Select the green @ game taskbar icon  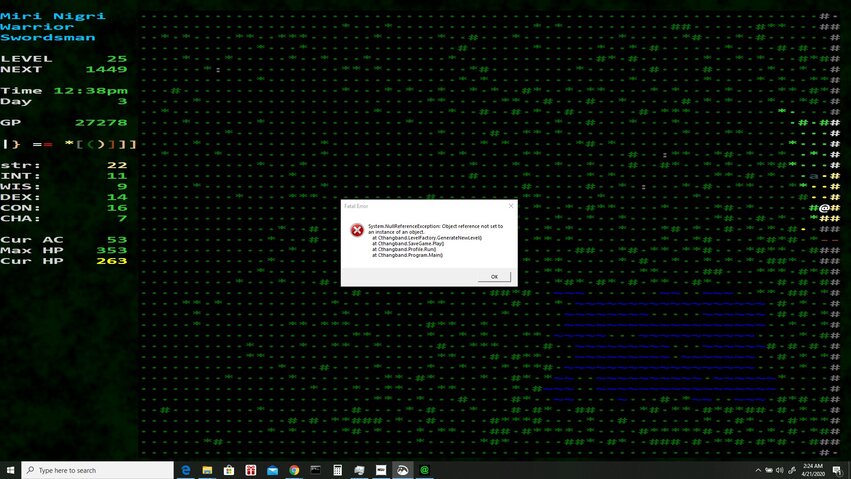424,469
